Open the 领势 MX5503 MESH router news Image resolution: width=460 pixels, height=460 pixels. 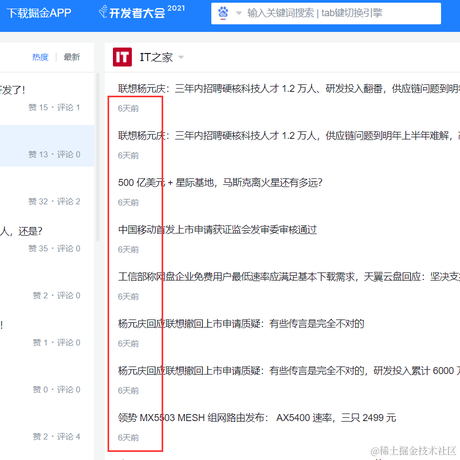257,418
